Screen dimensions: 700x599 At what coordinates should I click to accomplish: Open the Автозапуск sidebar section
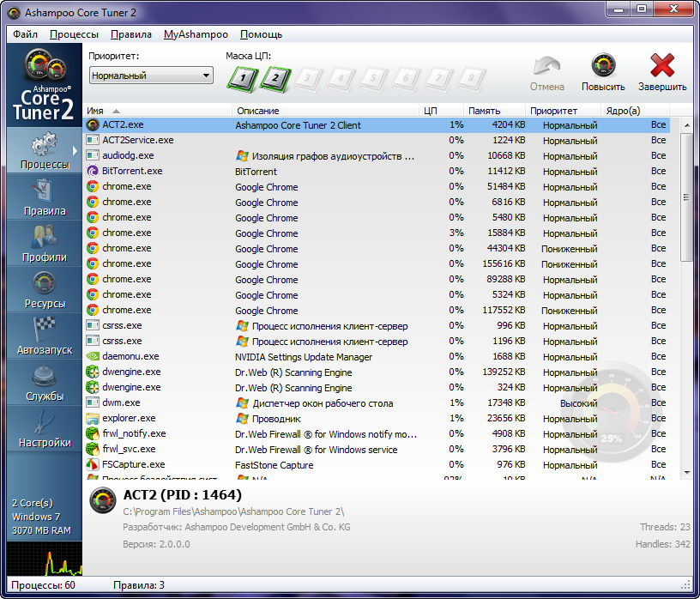pos(45,336)
